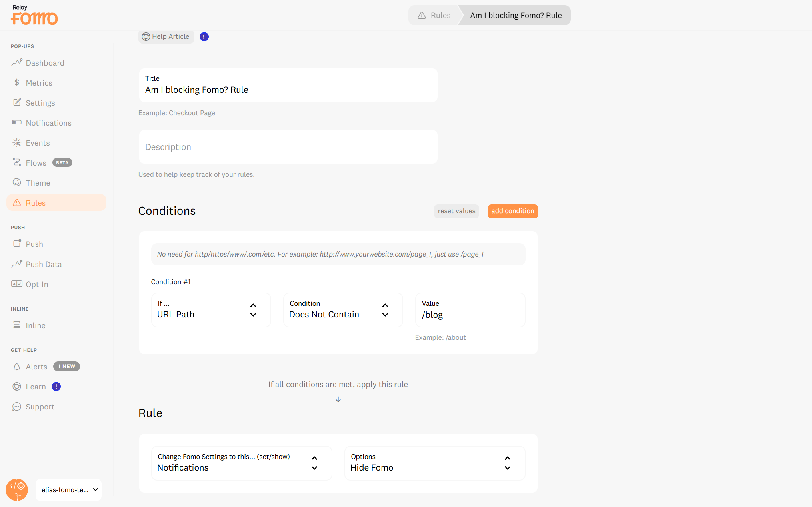Click blue exclamation badge beside Help Article

204,37
